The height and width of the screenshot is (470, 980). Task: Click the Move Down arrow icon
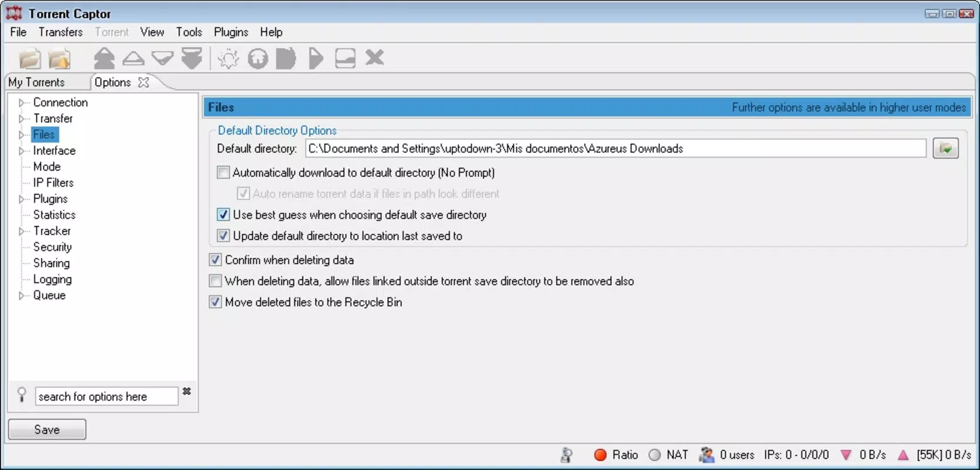(x=162, y=58)
